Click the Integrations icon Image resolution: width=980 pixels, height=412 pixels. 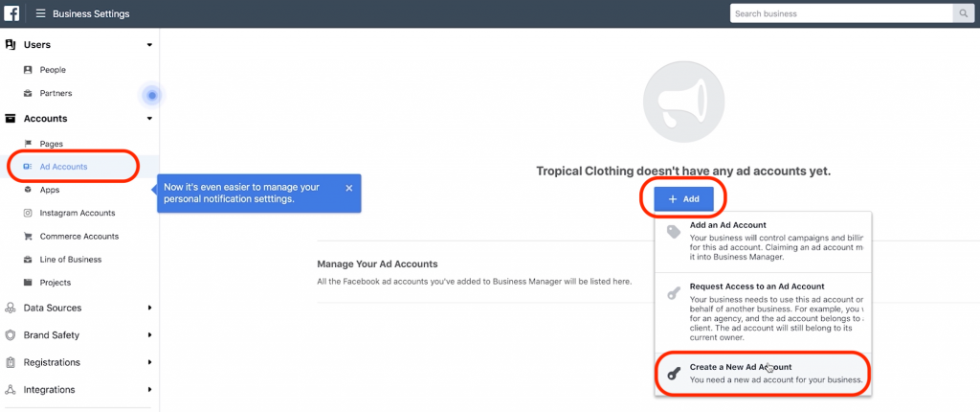(10, 389)
